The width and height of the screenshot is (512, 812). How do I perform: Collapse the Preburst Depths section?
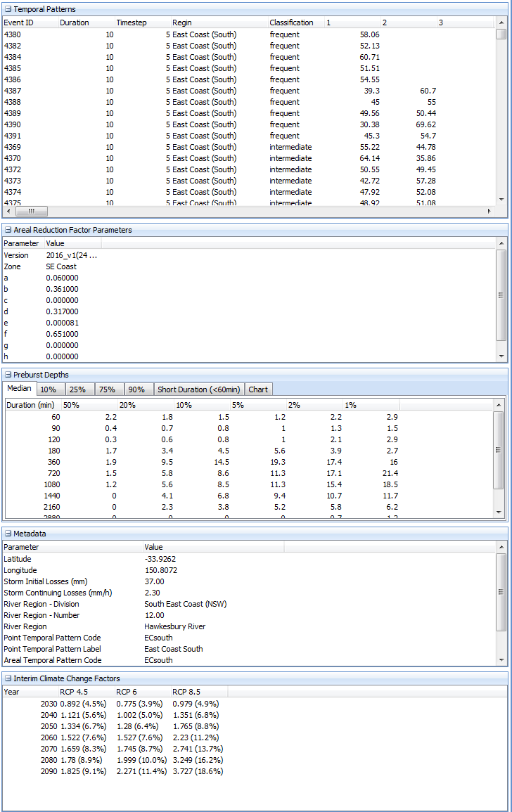pyautogui.click(x=8, y=375)
